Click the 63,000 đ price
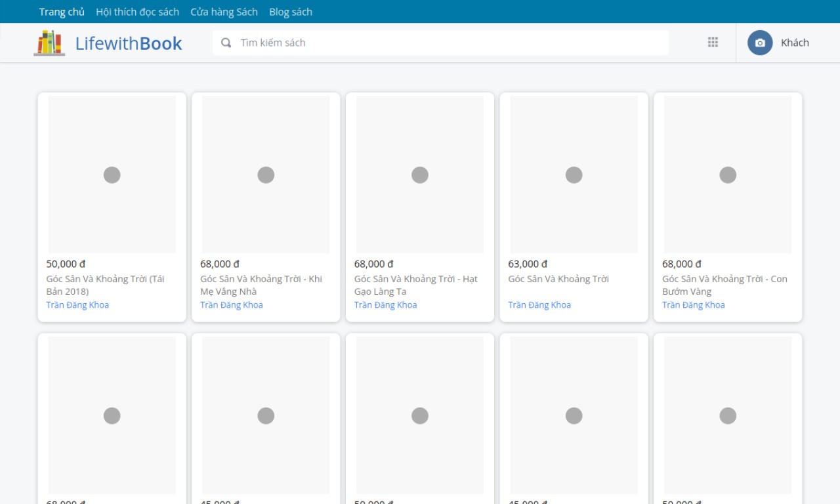840x504 pixels. [x=528, y=264]
